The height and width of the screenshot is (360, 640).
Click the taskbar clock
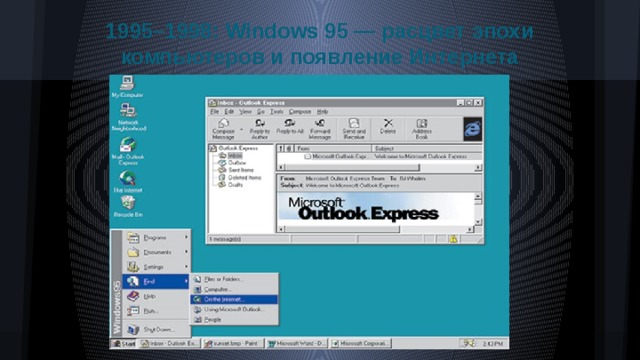point(492,344)
